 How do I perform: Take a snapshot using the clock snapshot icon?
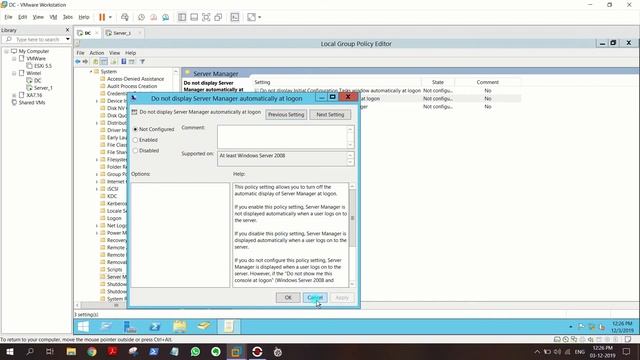coord(141,17)
